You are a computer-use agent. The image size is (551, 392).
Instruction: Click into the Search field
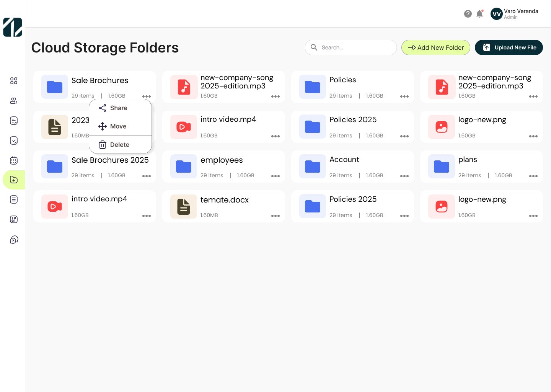click(356, 47)
